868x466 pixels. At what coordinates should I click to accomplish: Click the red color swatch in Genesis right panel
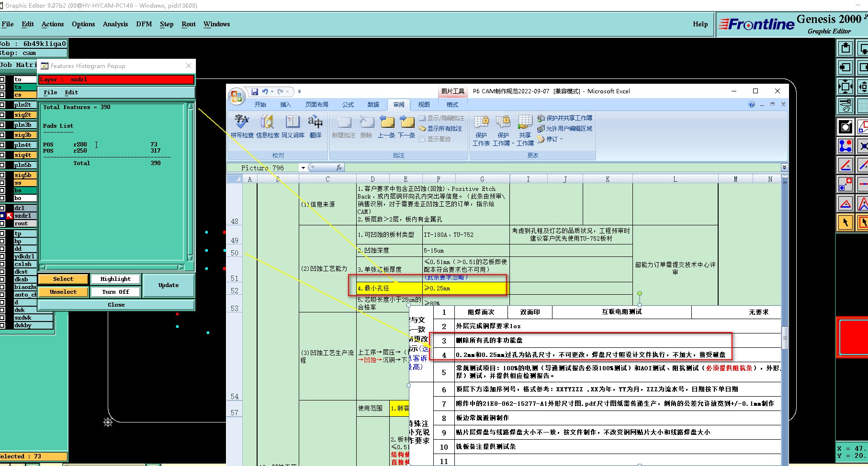pyautogui.click(x=853, y=337)
